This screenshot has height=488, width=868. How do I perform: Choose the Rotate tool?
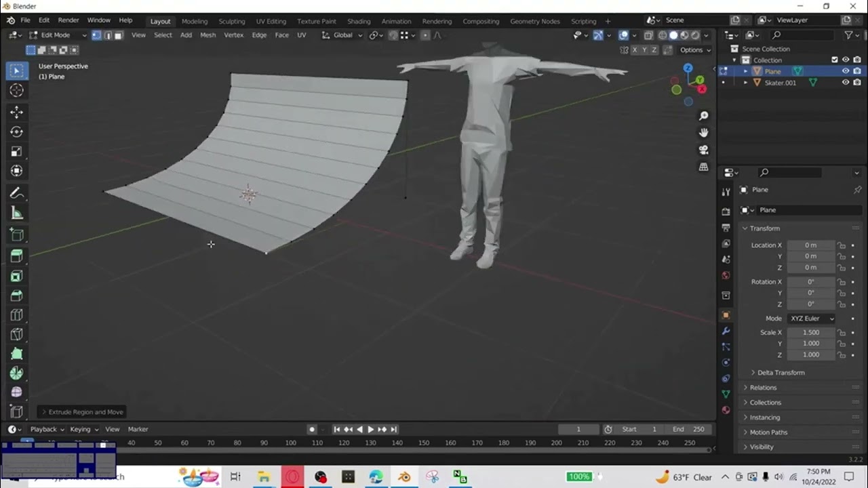(x=17, y=132)
